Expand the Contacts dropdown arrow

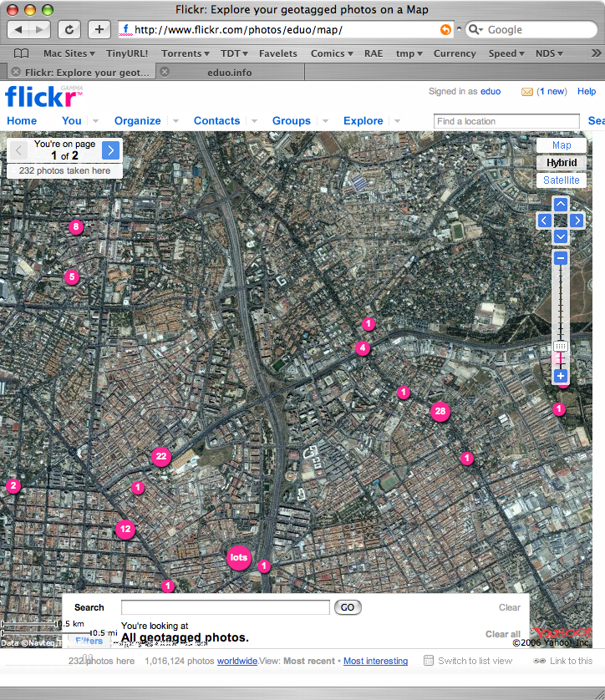click(x=254, y=121)
